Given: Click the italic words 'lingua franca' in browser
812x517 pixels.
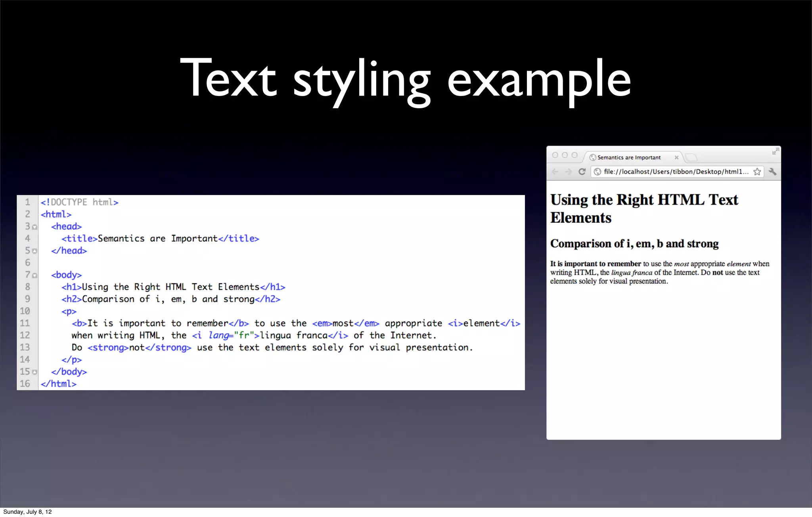Looking at the screenshot, I should click(632, 272).
